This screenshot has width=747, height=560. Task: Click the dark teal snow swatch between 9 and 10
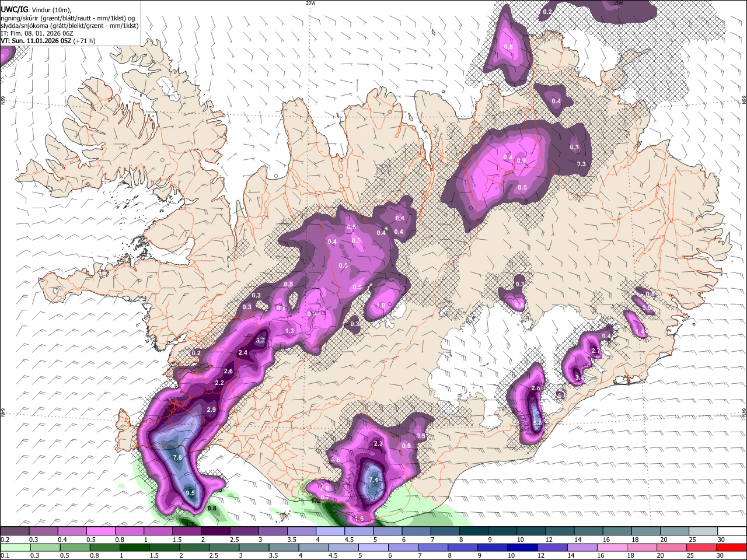(x=503, y=531)
